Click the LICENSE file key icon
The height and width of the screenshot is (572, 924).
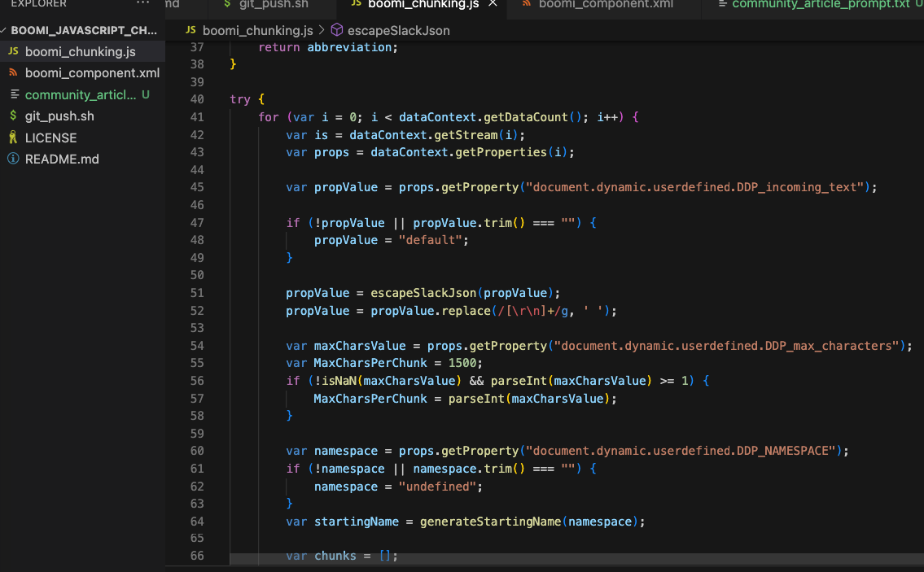[13, 138]
